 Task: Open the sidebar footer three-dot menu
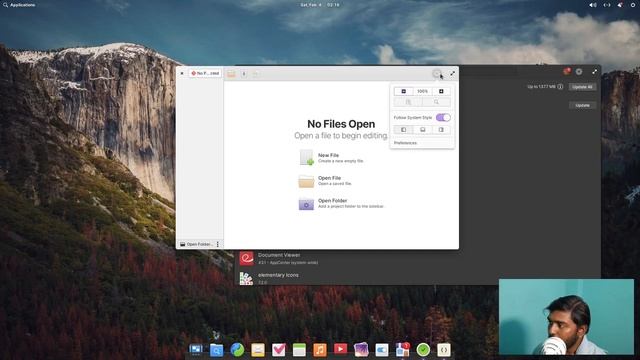[x=218, y=244]
